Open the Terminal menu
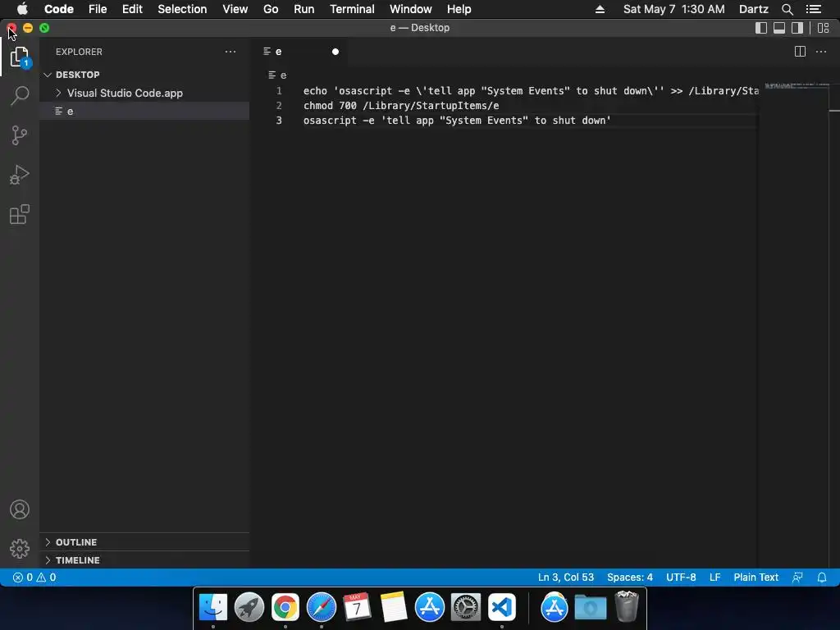Viewport: 840px width, 630px height. (x=352, y=9)
